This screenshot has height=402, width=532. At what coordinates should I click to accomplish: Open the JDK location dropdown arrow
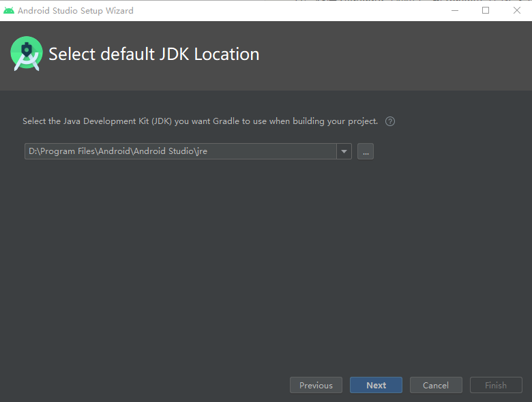click(x=344, y=151)
